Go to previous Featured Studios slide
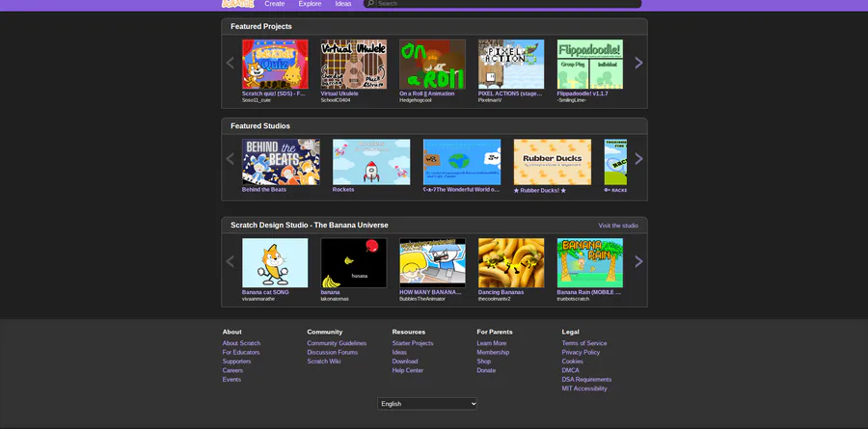The height and width of the screenshot is (429, 868). point(231,159)
